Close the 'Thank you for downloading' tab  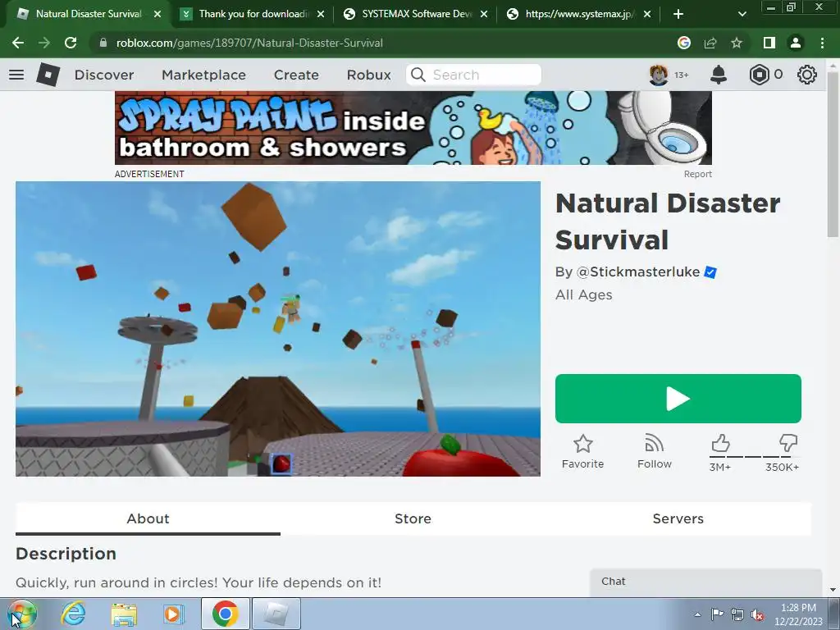tap(321, 14)
